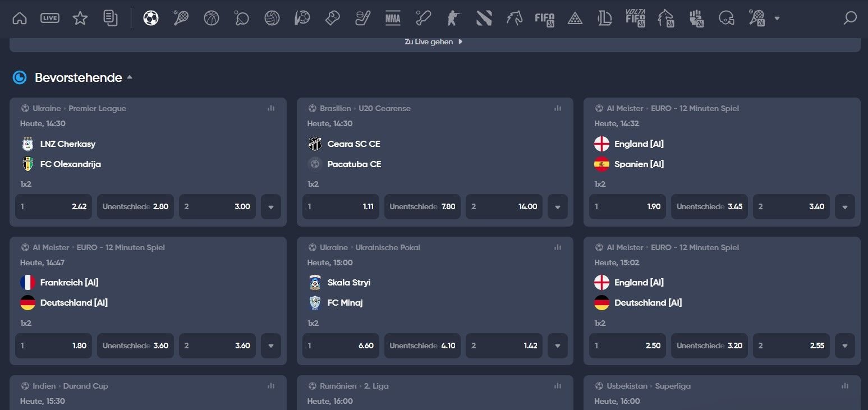868x410 pixels.
Task: Open search with the magnifier icon
Action: 850,19
